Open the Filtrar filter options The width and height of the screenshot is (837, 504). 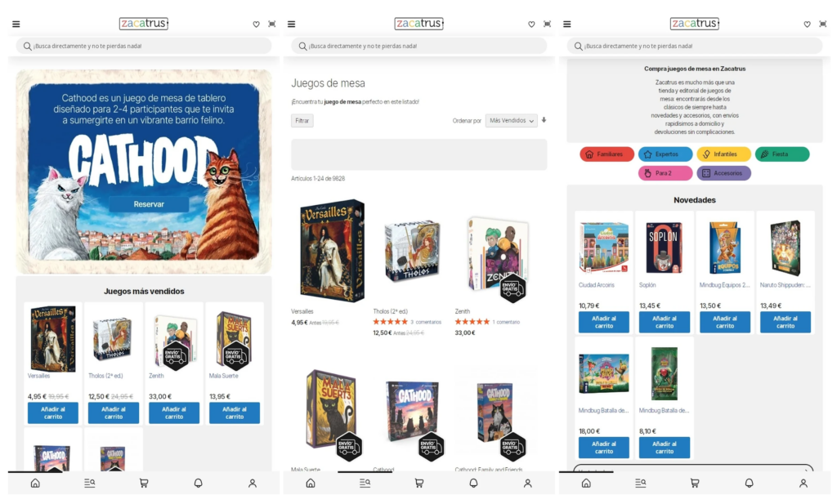tap(302, 121)
